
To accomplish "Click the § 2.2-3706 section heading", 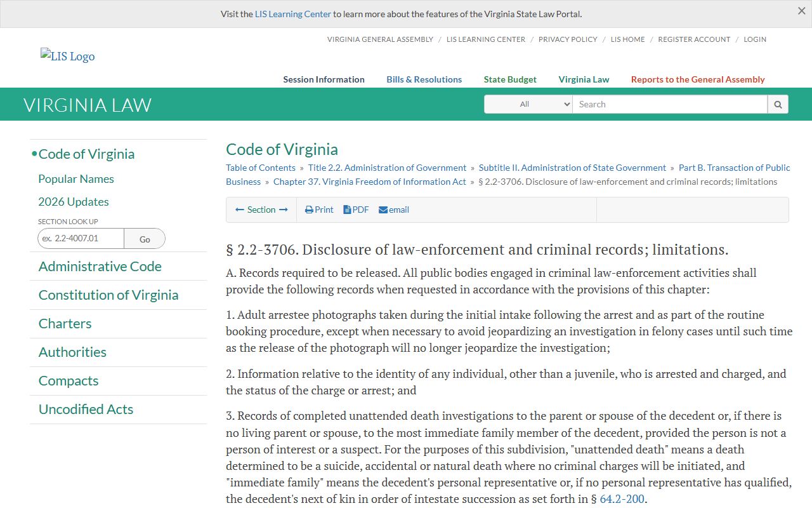I will click(477, 250).
